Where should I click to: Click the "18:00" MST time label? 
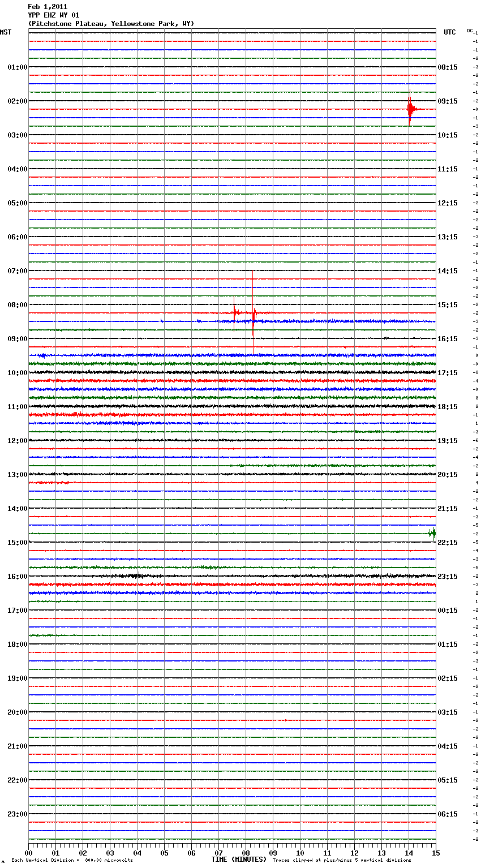(x=17, y=644)
